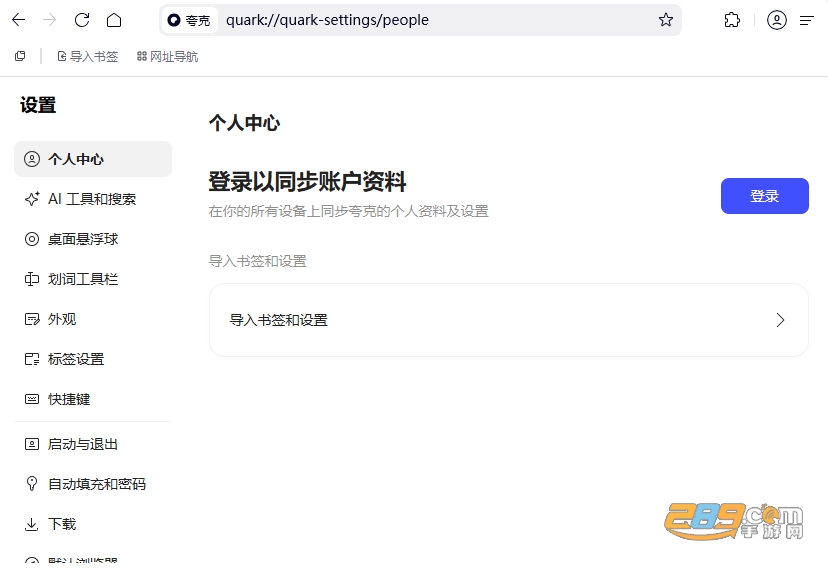This screenshot has width=828, height=579.
Task: Click the download arrow icon beside 下载
Action: coord(32,524)
